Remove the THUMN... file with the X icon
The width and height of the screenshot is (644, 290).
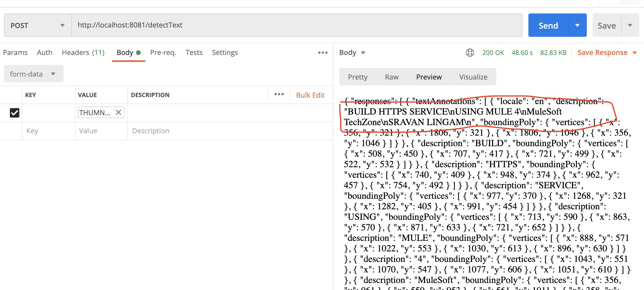(119, 112)
